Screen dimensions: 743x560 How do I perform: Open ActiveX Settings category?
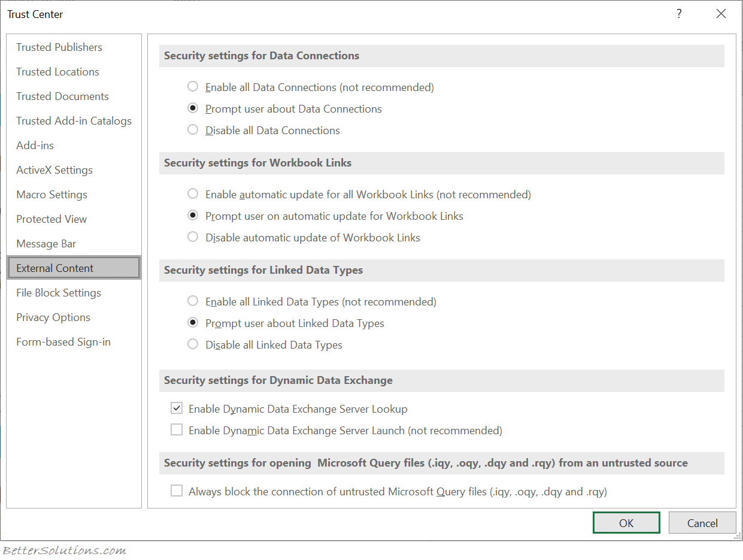coord(74,170)
